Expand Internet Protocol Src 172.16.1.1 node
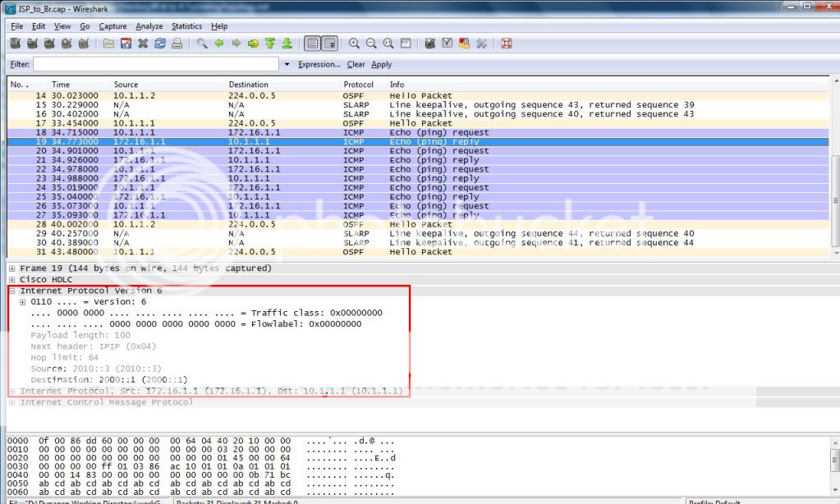The image size is (840, 504). coord(11,391)
